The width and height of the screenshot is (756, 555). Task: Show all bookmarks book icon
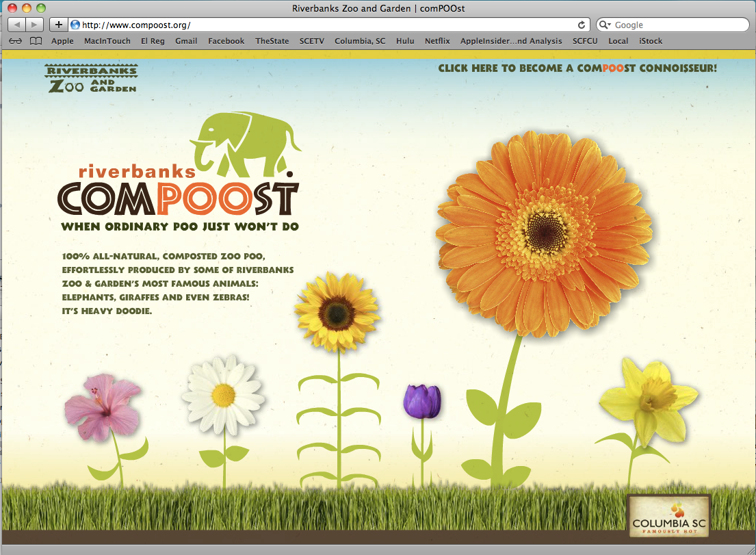click(x=36, y=41)
